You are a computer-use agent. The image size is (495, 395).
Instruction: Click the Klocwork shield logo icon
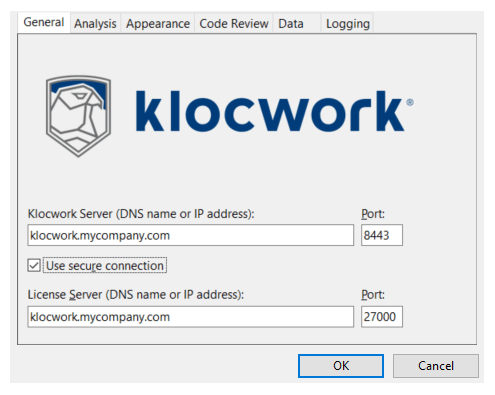(78, 116)
